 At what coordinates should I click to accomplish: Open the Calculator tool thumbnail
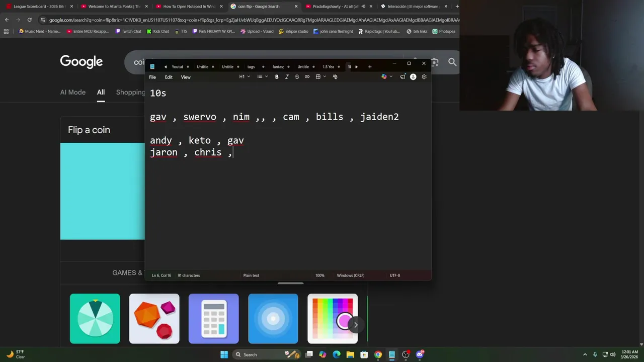[x=214, y=319]
